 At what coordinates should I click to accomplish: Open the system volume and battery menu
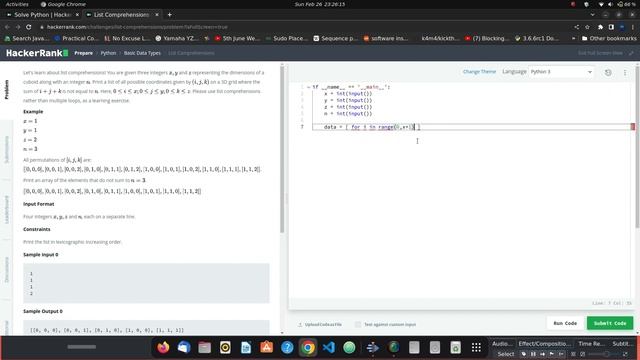point(616,4)
